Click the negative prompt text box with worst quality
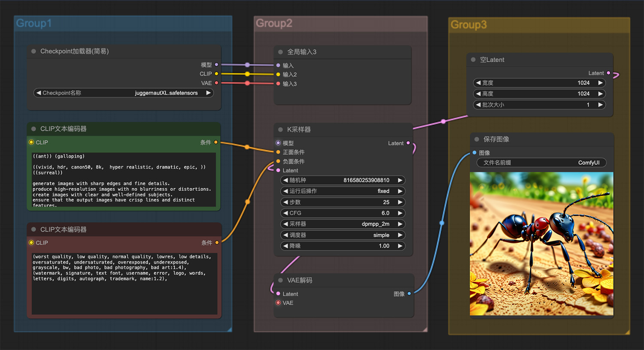The width and height of the screenshot is (644, 350). (124, 284)
